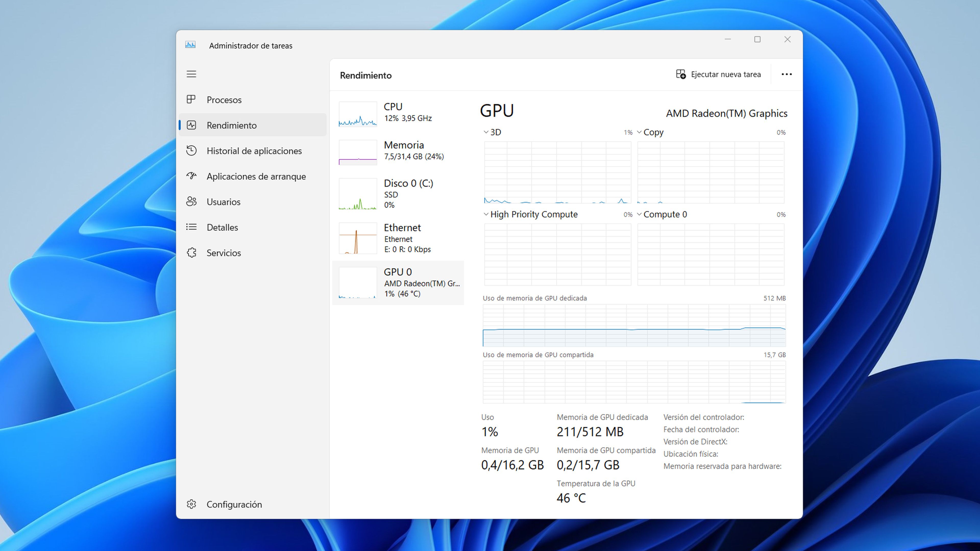
Task: Click the Ejecutar nueva tarea icon
Action: (x=681, y=74)
